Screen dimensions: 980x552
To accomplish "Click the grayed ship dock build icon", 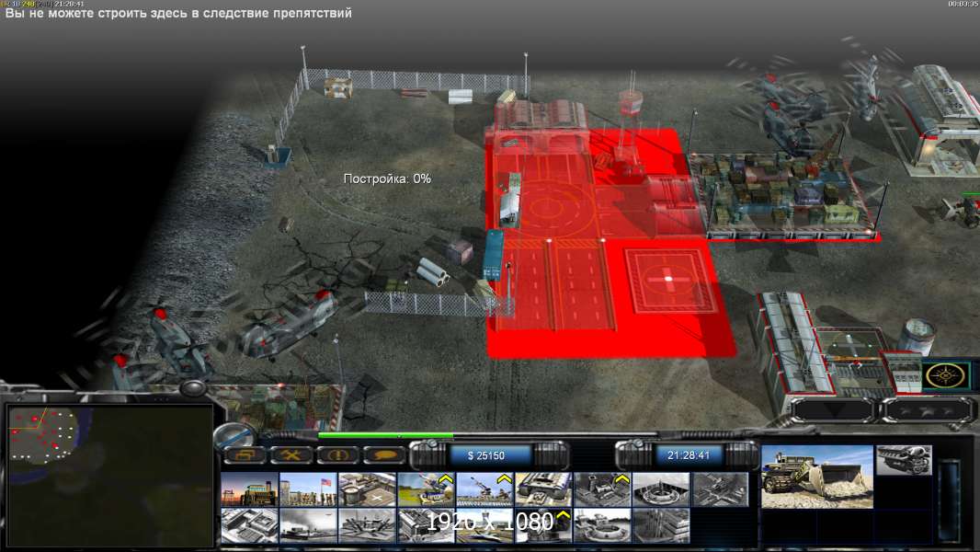I will tap(308, 525).
